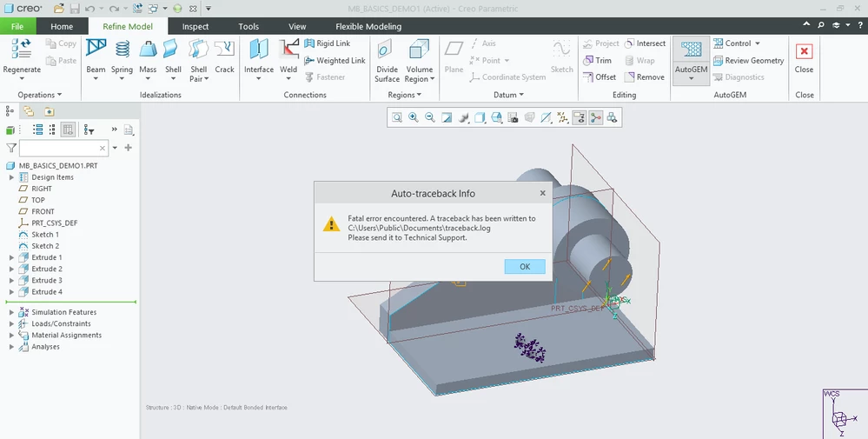Screen dimensions: 868x439
Task: Click the Repaint icon in graphics toolbar
Action: click(x=447, y=117)
